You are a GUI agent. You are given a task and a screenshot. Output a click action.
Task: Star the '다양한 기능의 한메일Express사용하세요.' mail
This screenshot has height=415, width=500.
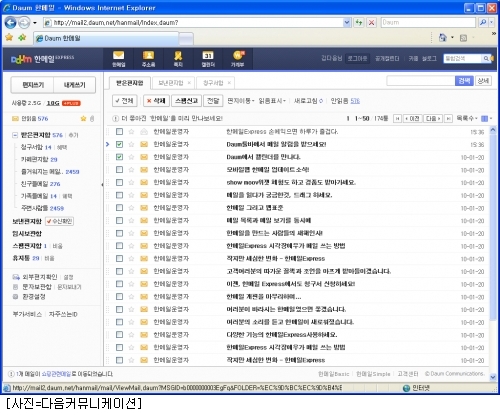click(131, 335)
